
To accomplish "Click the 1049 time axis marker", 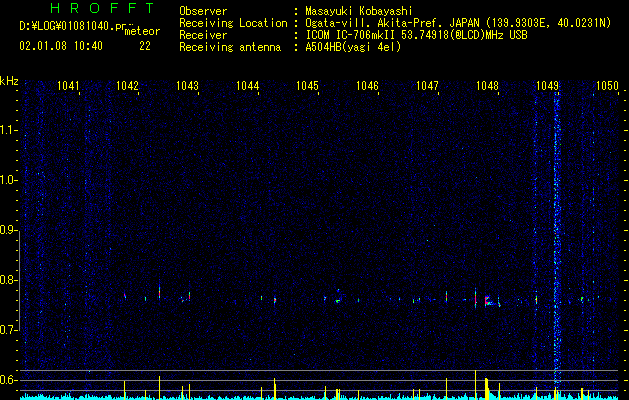I will 547,85.
